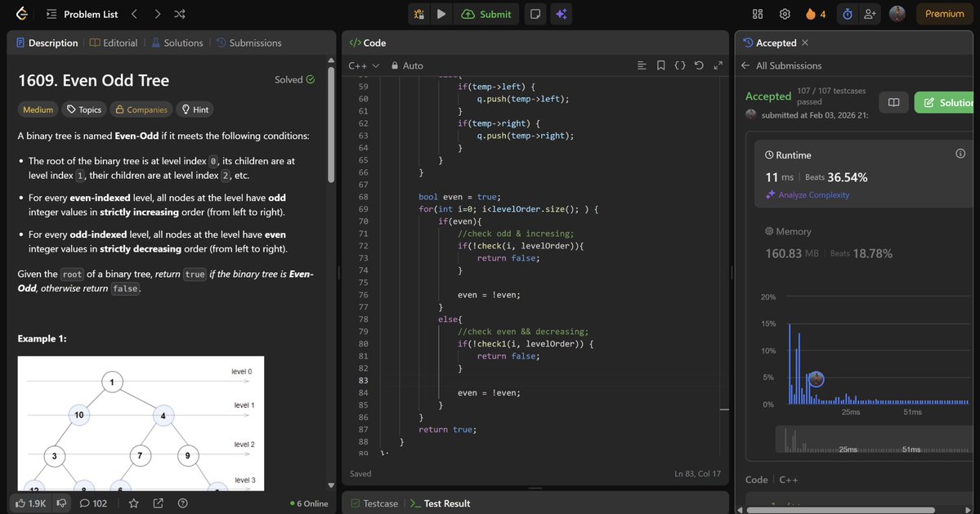This screenshot has width=980, height=514.
Task: Click the horizontal scrollbar under results
Action: pyautogui.click(x=840, y=510)
